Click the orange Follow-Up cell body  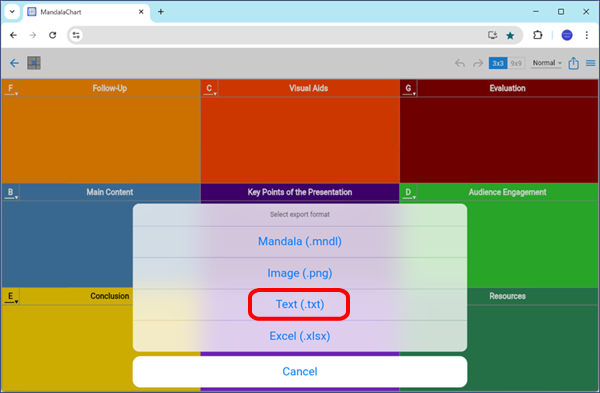101,140
